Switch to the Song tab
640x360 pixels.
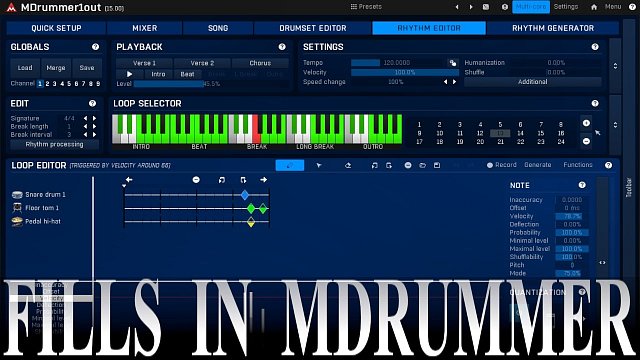pos(218,28)
